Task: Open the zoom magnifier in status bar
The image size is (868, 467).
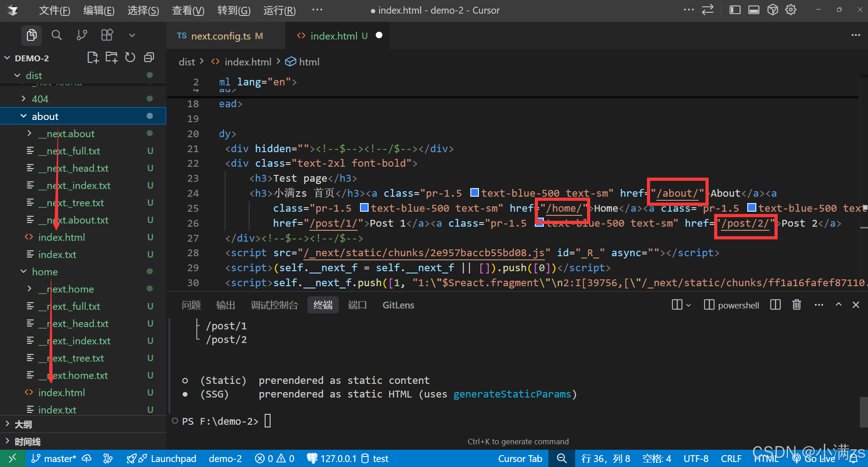Action: click(x=562, y=459)
